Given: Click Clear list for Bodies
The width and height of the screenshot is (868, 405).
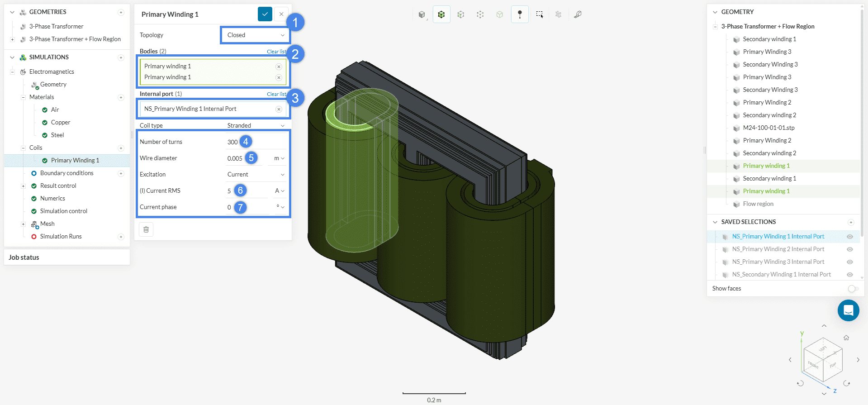Looking at the screenshot, I should click(x=276, y=52).
